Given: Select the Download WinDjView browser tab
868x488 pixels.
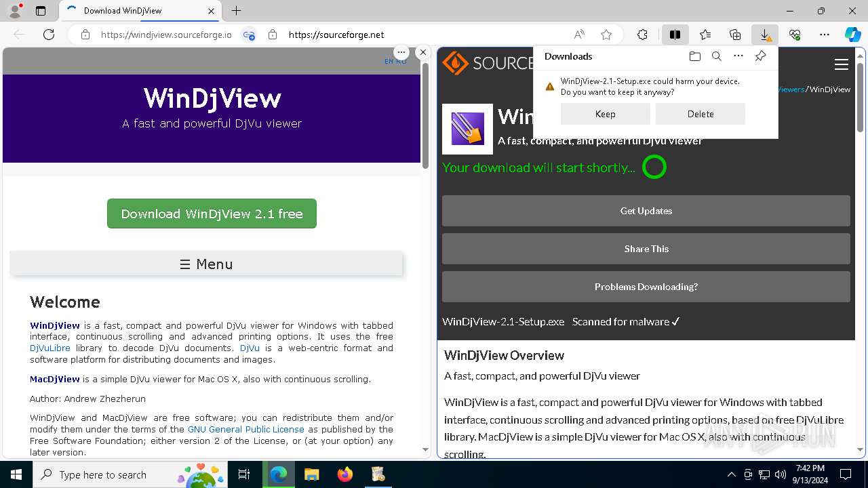Looking at the screenshot, I should click(140, 11).
